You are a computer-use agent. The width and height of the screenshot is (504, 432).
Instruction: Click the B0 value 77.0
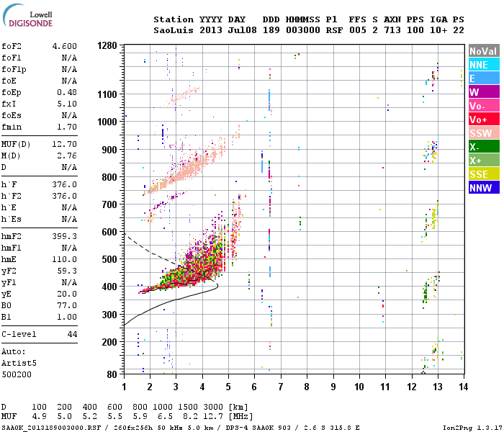tap(67, 305)
